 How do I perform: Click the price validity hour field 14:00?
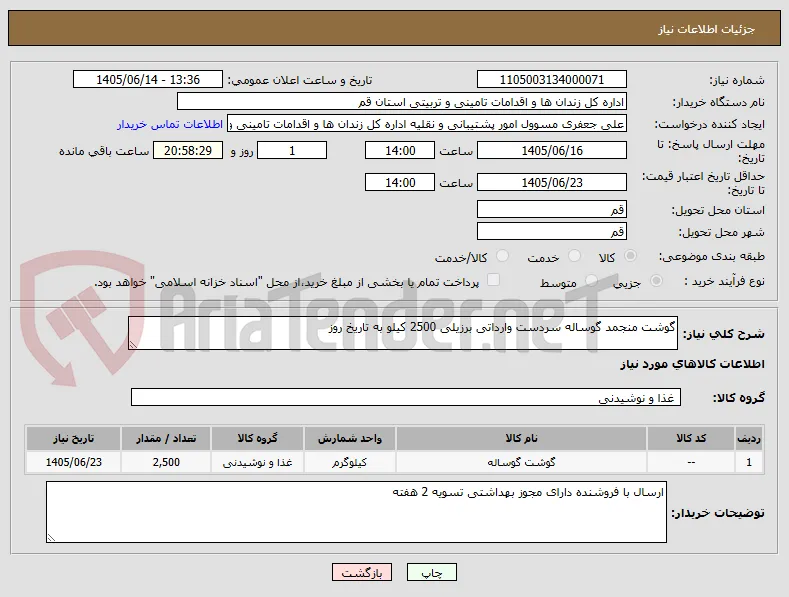tap(400, 182)
